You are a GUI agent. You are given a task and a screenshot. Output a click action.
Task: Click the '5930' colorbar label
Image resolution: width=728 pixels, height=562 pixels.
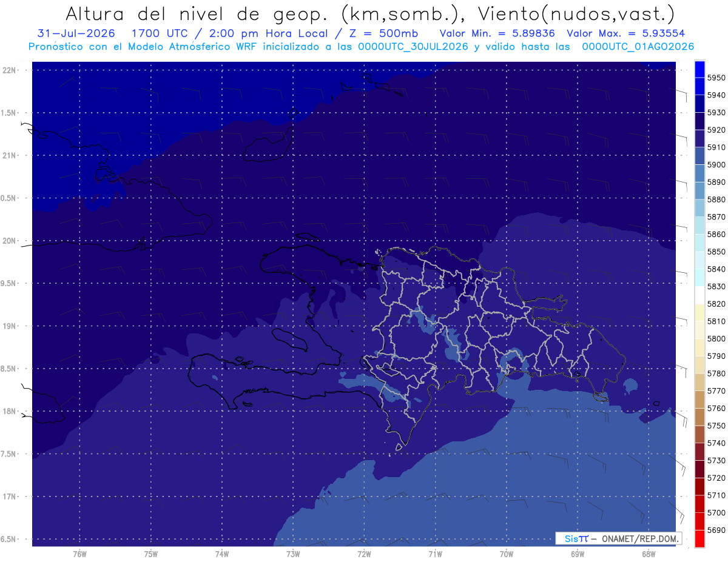pyautogui.click(x=716, y=113)
